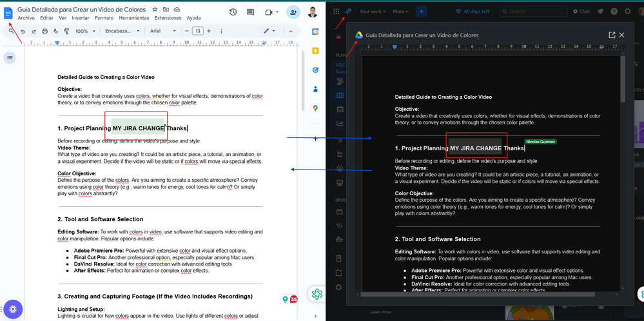Click the 40 days left button
This screenshot has width=644, height=321.
tap(471, 11)
